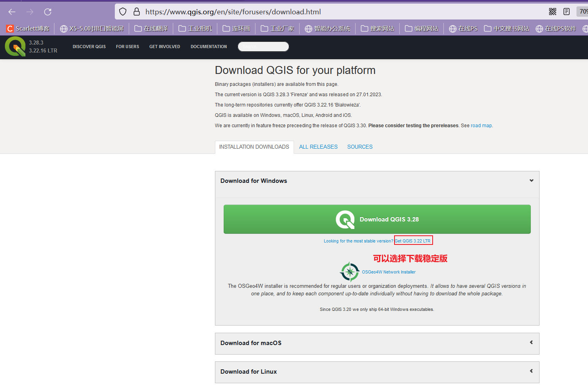The height and width of the screenshot is (386, 588).
Task: Open the road map link
Action: tap(481, 126)
